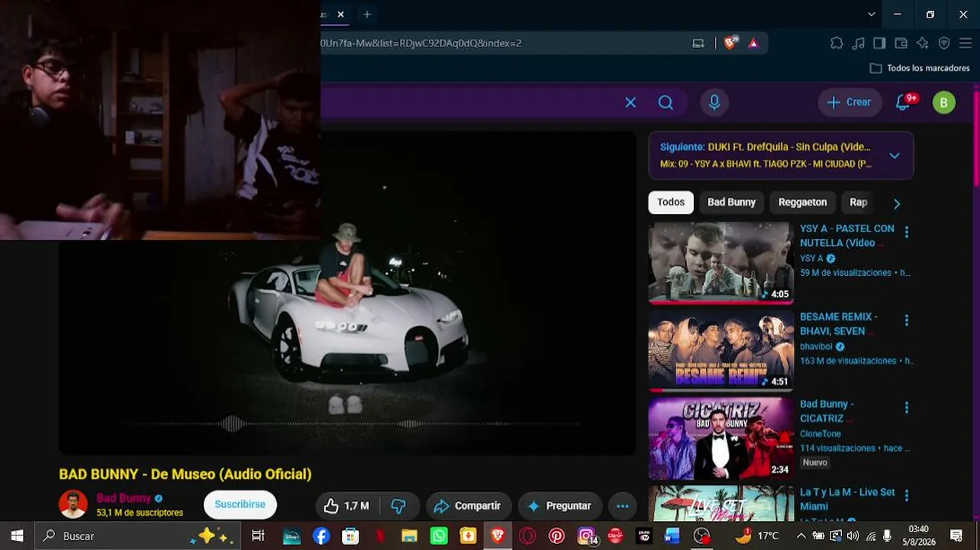The width and height of the screenshot is (980, 550).
Task: Select the Reggaeton filter chip
Action: click(802, 202)
